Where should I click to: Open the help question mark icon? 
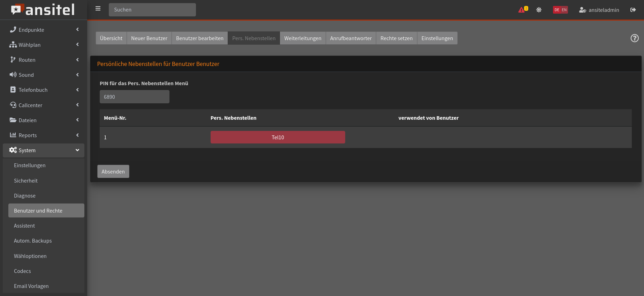click(634, 38)
